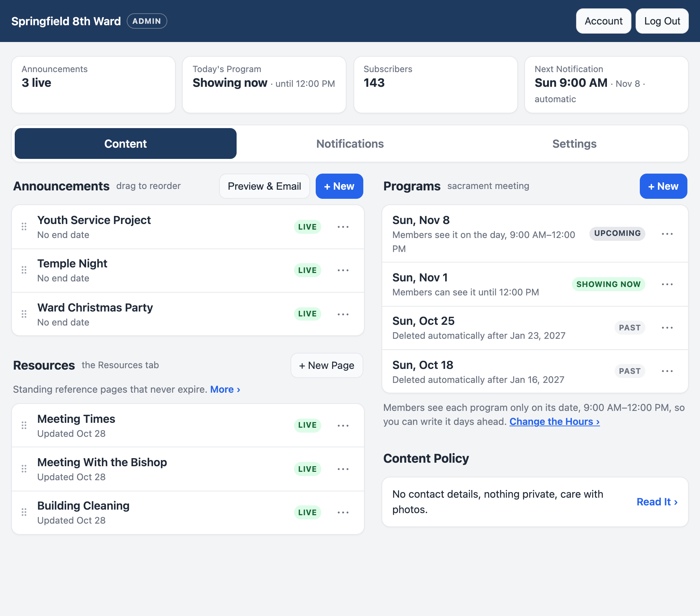Grab the drag handle for Meeting Times
This screenshot has width=700, height=616.
(24, 426)
